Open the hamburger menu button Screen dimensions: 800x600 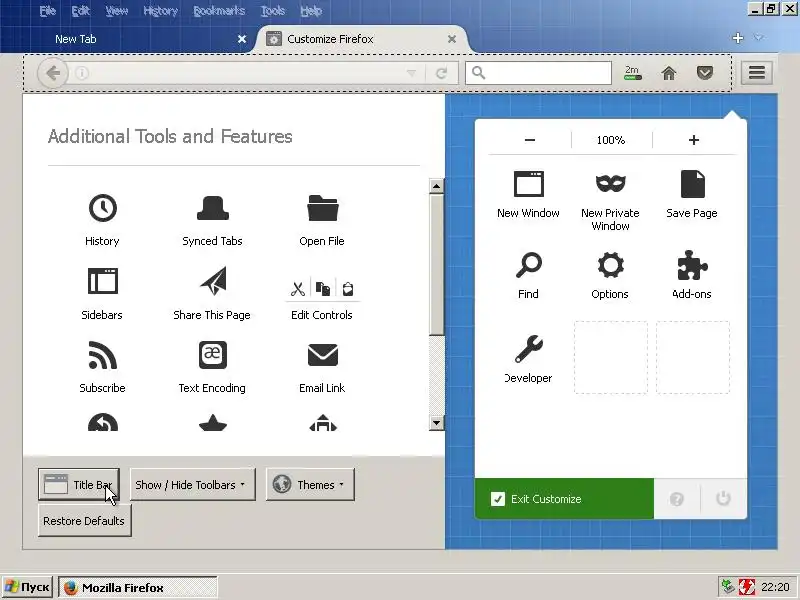(757, 72)
